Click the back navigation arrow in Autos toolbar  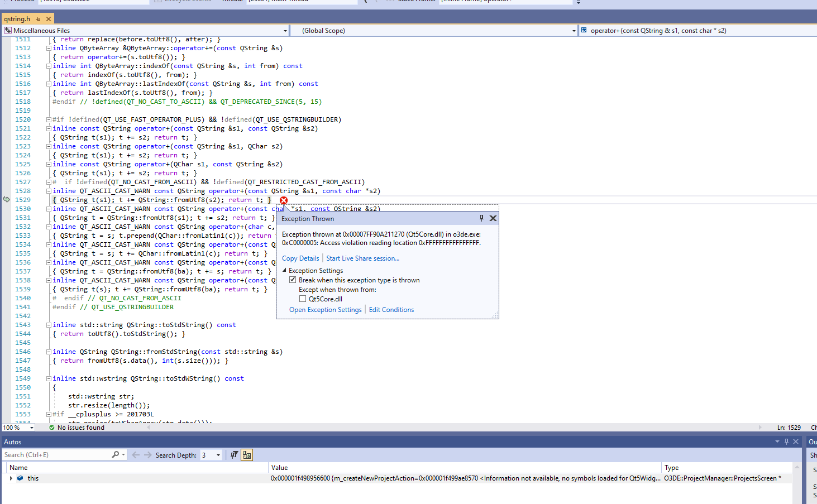click(135, 454)
